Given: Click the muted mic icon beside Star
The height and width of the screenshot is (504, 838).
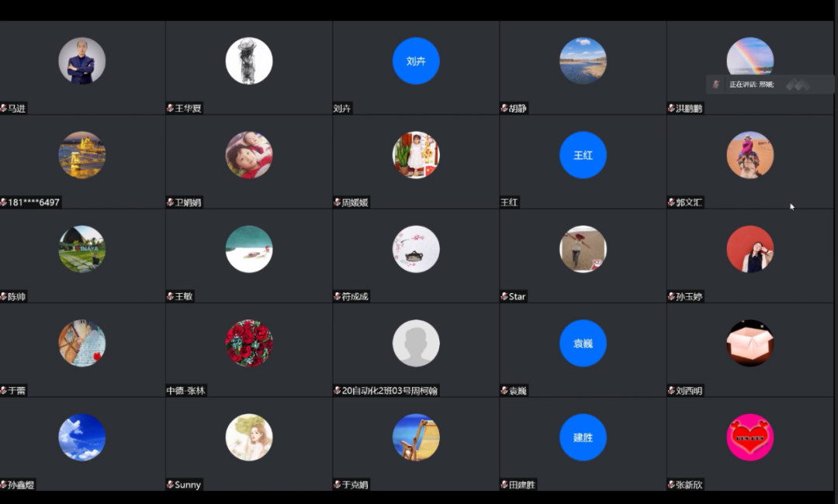Looking at the screenshot, I should point(504,297).
